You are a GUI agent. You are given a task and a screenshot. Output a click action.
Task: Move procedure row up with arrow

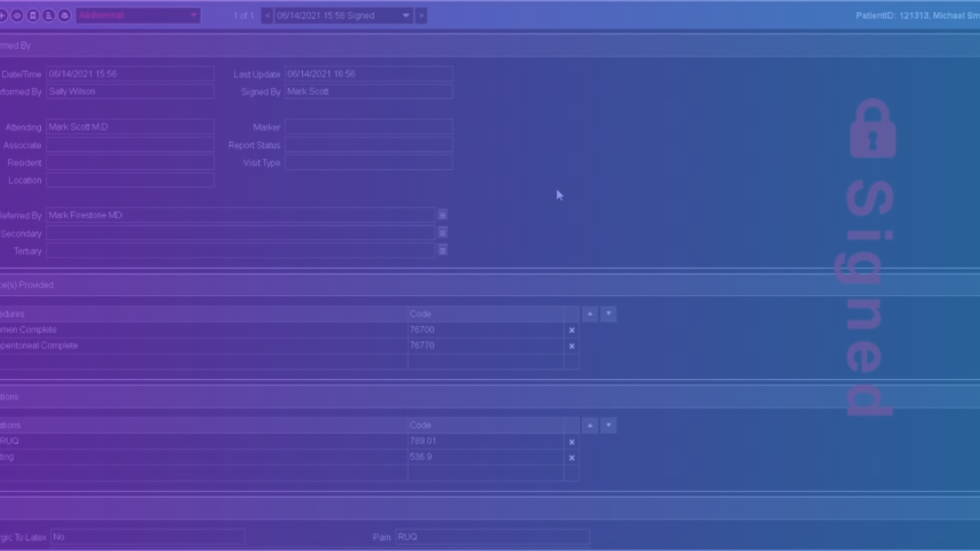590,314
